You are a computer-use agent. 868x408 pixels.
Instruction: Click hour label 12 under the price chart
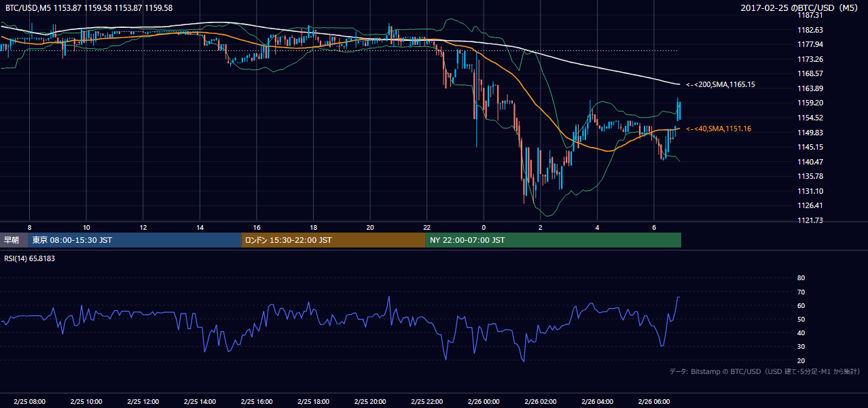(x=143, y=227)
